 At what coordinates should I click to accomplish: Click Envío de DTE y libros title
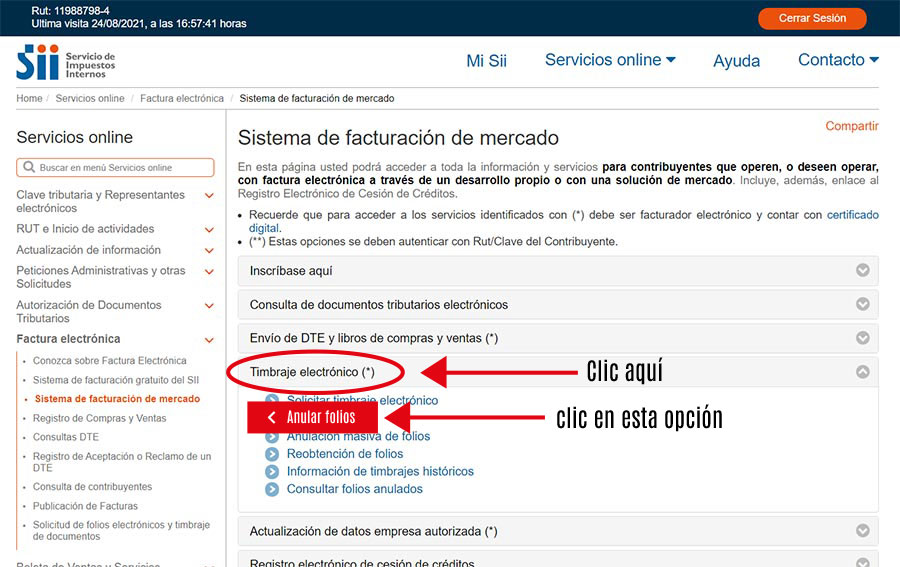point(374,339)
